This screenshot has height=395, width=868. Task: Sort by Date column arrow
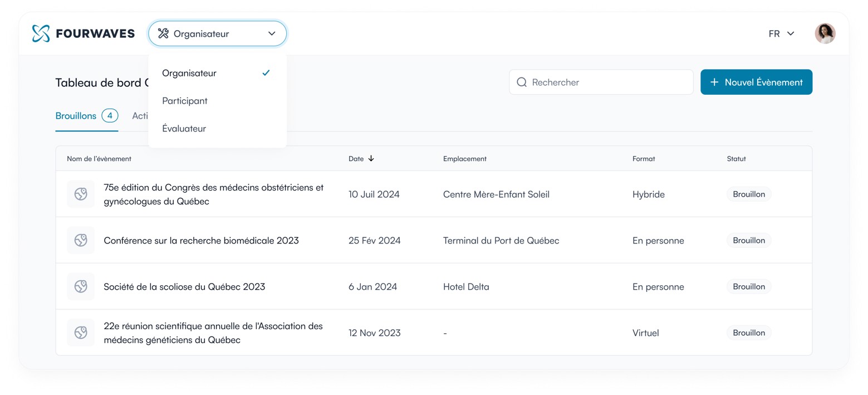coord(371,159)
